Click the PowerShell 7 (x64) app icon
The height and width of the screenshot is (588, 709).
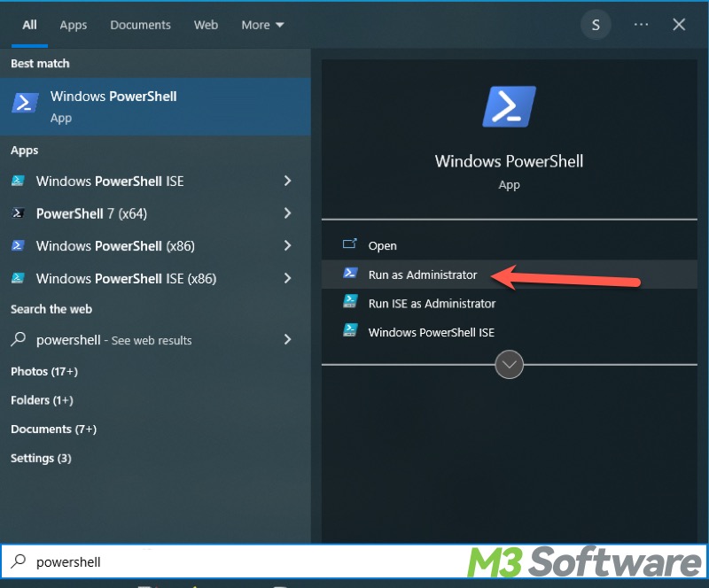(18, 213)
